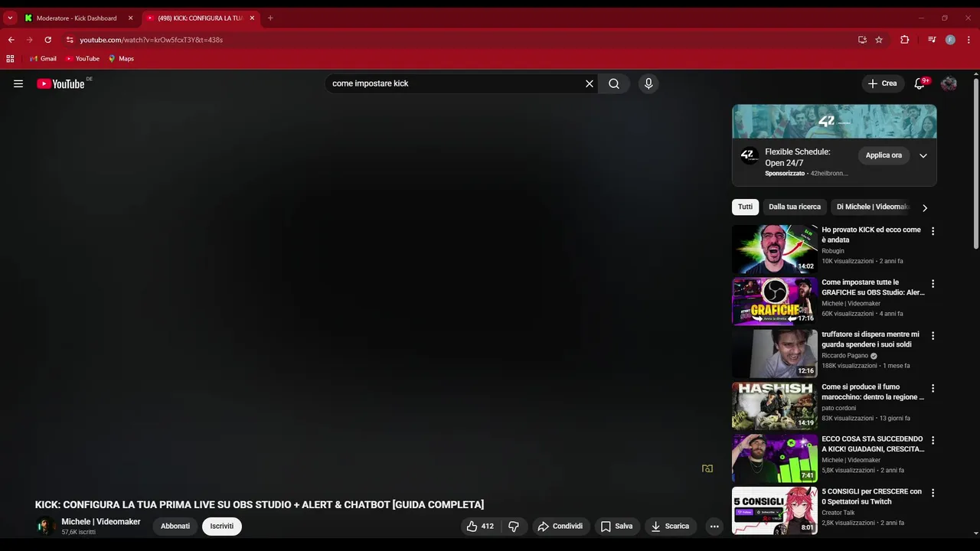Go to YouTube home via logo
The image size is (980, 551).
pos(60,83)
